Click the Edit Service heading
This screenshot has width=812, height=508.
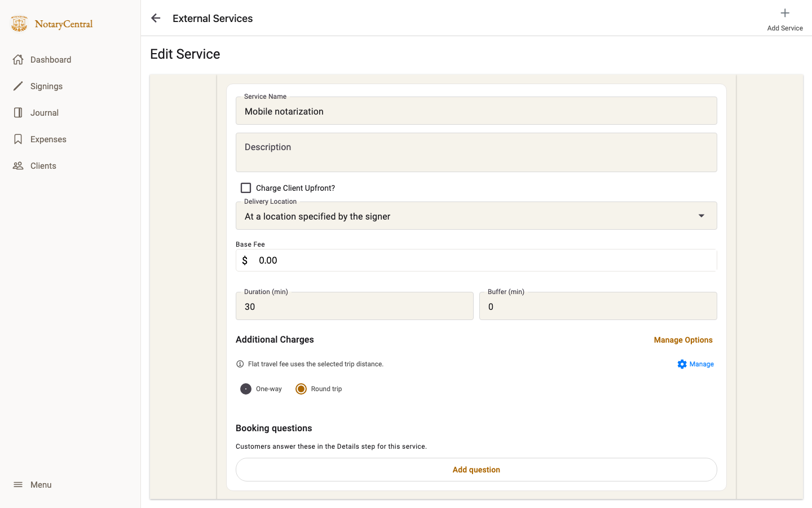pos(185,54)
